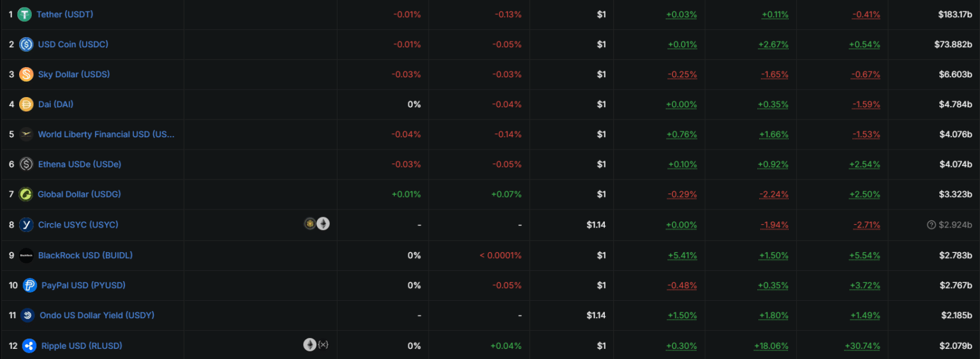The image size is (980, 359).
Task: Click the Global Dollar (USDG) icon
Action: (x=26, y=194)
